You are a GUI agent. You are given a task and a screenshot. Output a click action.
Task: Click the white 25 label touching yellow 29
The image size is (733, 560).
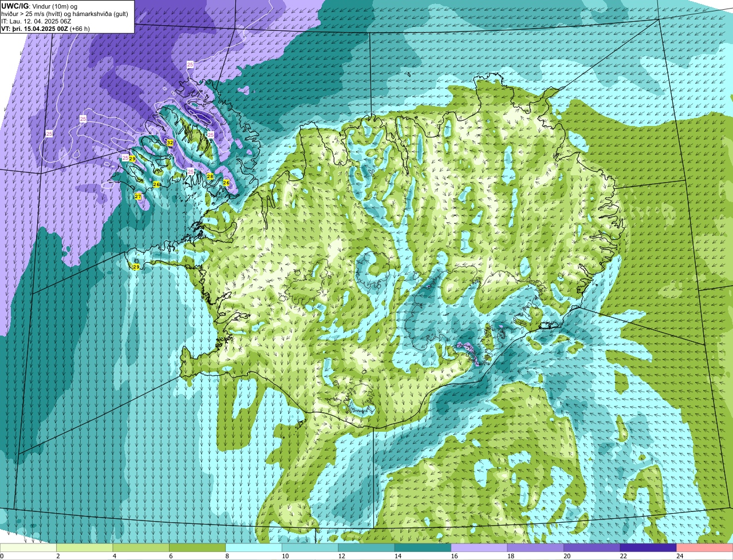[x=125, y=157]
